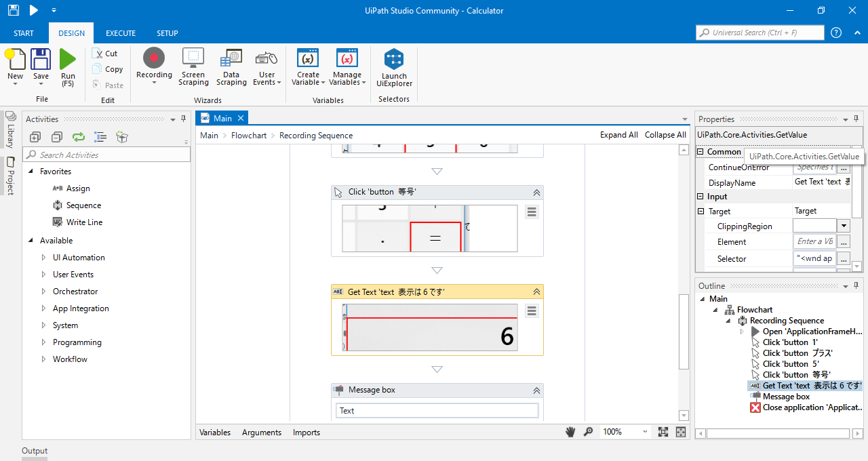Image resolution: width=868 pixels, height=461 pixels.
Task: Click fit-to-screen icon in designer
Action: pos(663,432)
